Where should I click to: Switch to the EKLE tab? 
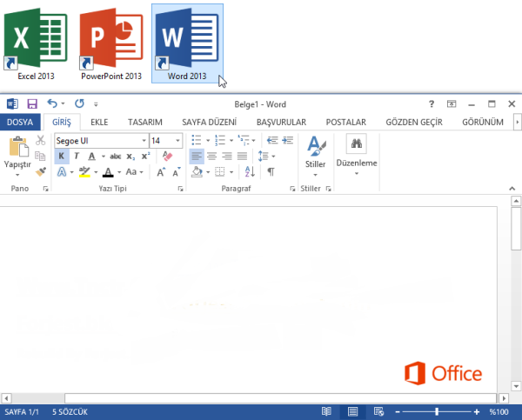[x=99, y=122]
